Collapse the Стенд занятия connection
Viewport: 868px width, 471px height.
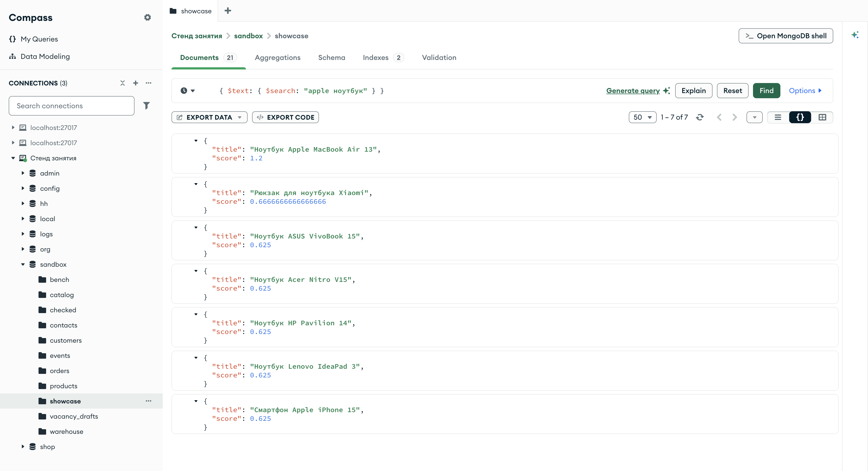[x=13, y=158]
